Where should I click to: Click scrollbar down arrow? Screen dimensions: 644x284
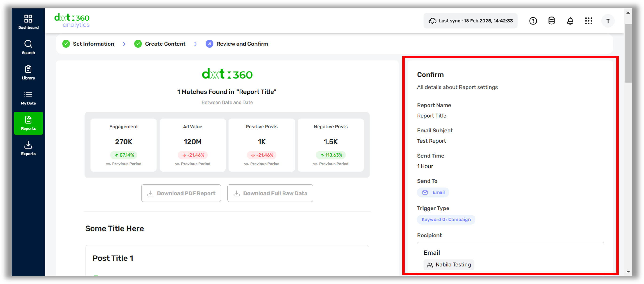(628, 272)
